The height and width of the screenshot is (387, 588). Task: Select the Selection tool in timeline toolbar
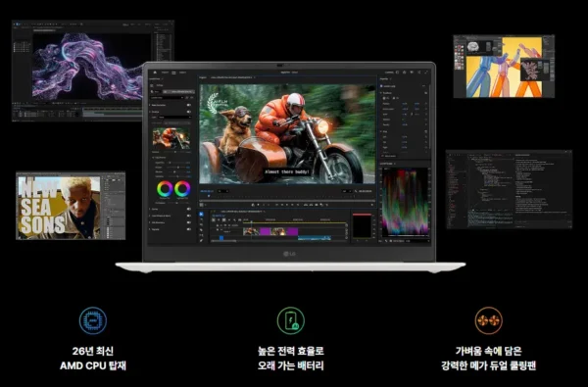pyautogui.click(x=201, y=214)
